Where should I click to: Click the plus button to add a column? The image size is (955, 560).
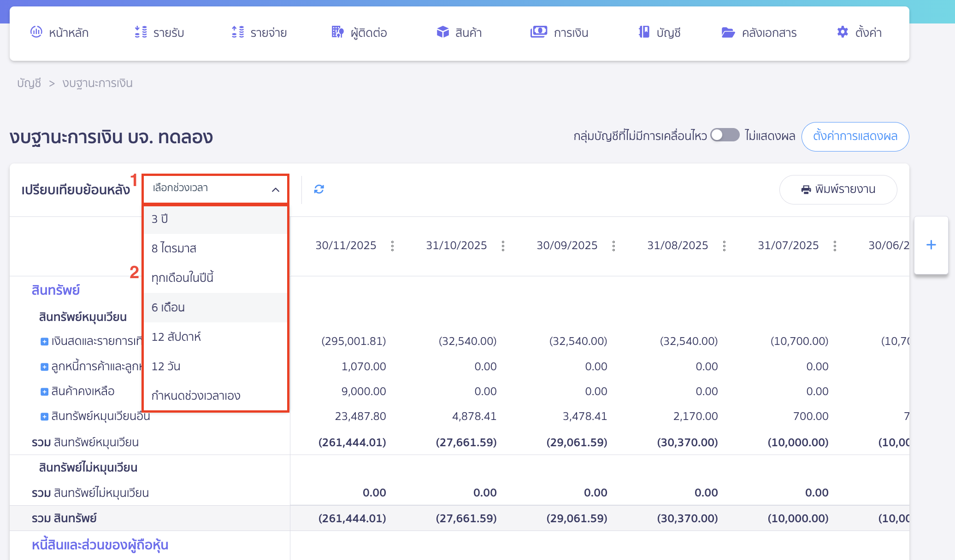931,245
